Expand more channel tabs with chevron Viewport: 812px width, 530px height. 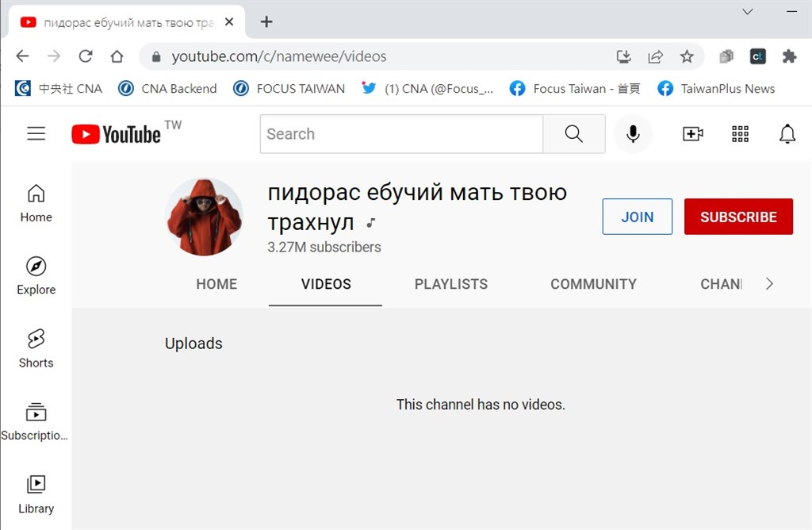[x=769, y=283]
